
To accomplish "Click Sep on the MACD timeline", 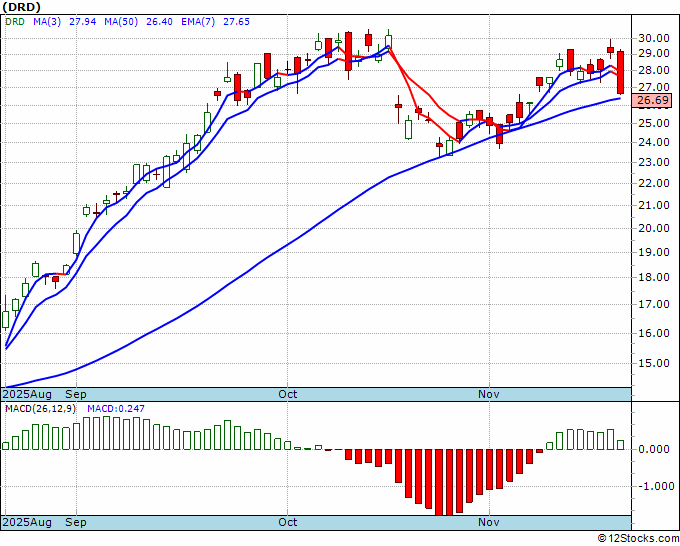I will (76, 522).
